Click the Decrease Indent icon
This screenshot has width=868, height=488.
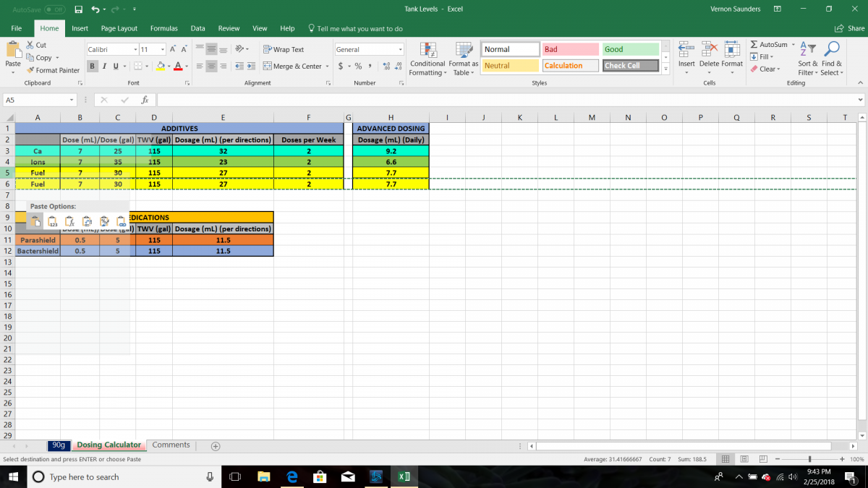tap(241, 66)
